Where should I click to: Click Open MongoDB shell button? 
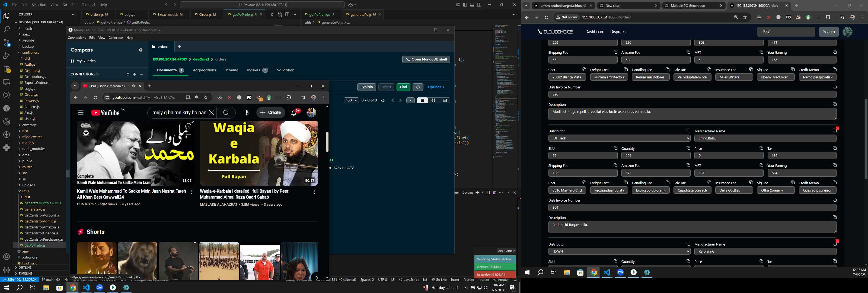[x=426, y=59]
